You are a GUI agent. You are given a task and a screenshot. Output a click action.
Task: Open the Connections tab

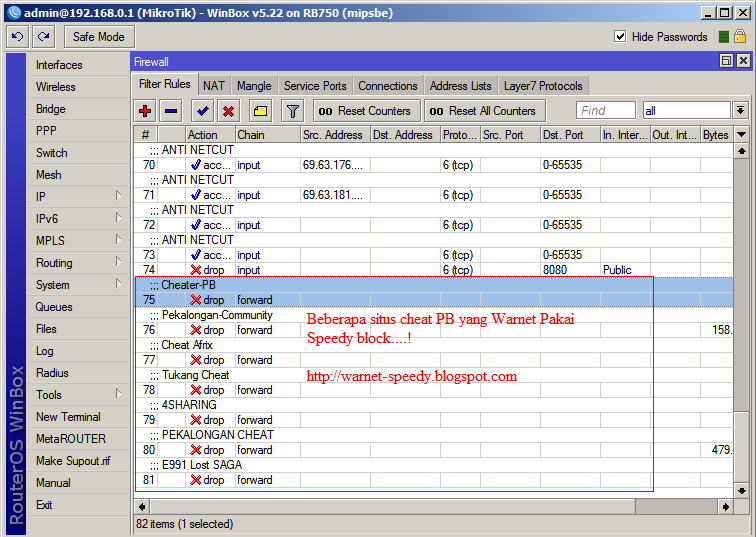point(388,86)
